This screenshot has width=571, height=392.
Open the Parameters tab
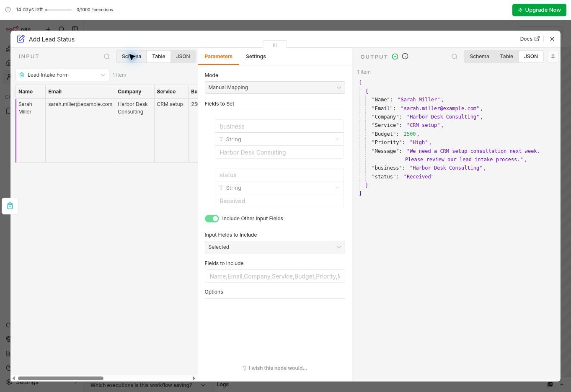[x=219, y=57]
